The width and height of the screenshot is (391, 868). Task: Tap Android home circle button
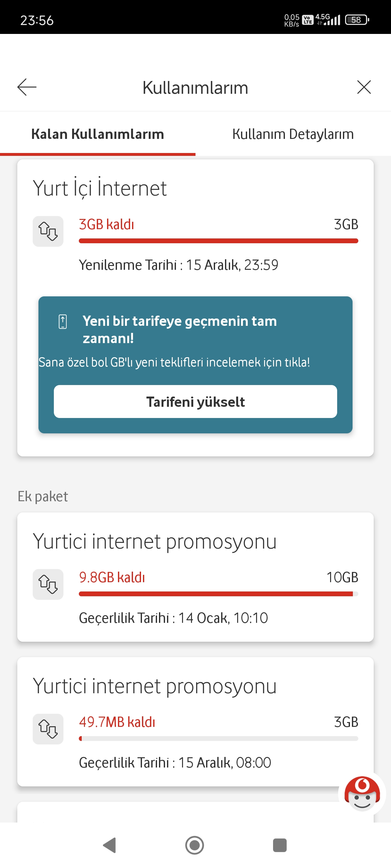195,845
